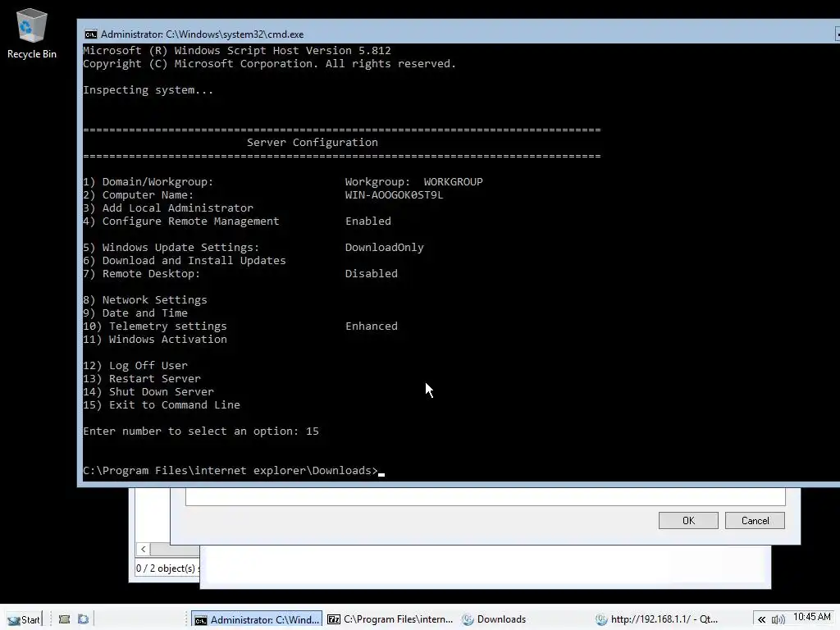Switch to the Administrator cmd taskbar button
The image size is (840, 630).
pos(257,619)
